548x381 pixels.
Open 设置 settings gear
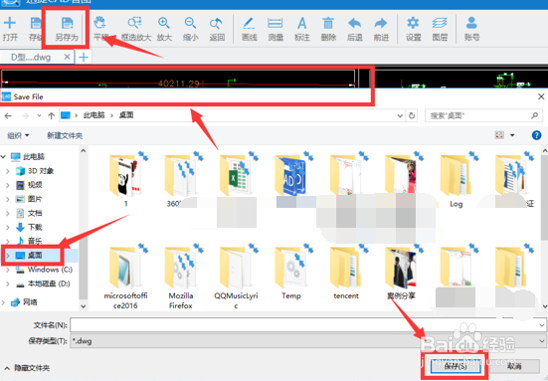coord(413,29)
